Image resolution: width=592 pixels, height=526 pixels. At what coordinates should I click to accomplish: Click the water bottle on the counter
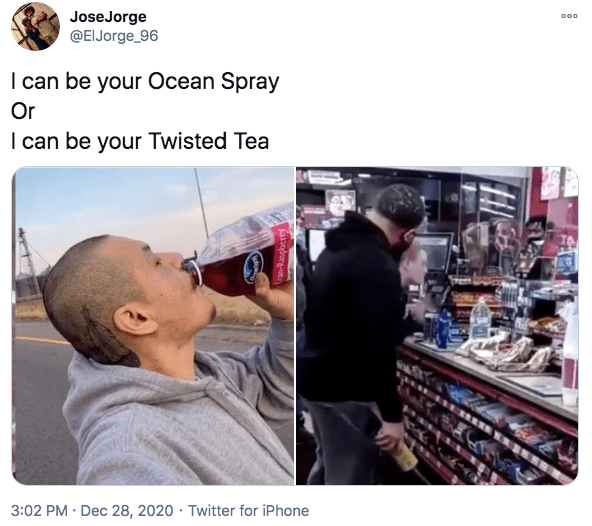(479, 319)
